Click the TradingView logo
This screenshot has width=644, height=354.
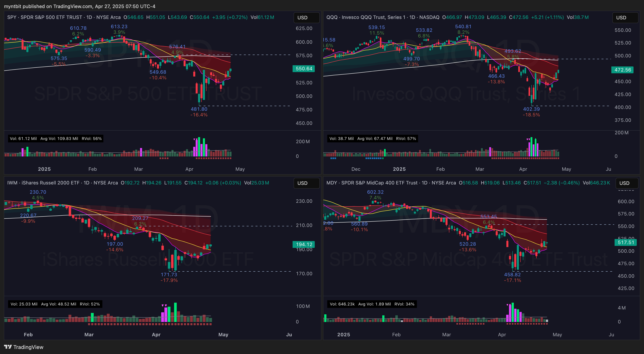[24, 347]
